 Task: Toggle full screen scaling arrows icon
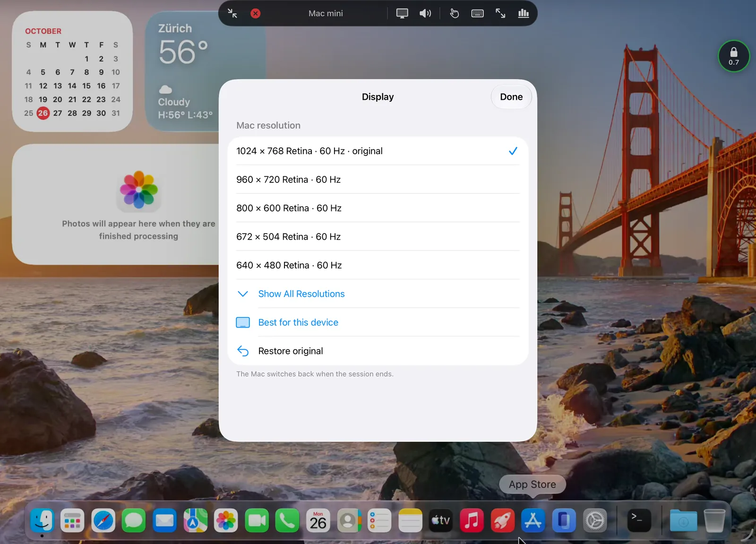coord(500,13)
